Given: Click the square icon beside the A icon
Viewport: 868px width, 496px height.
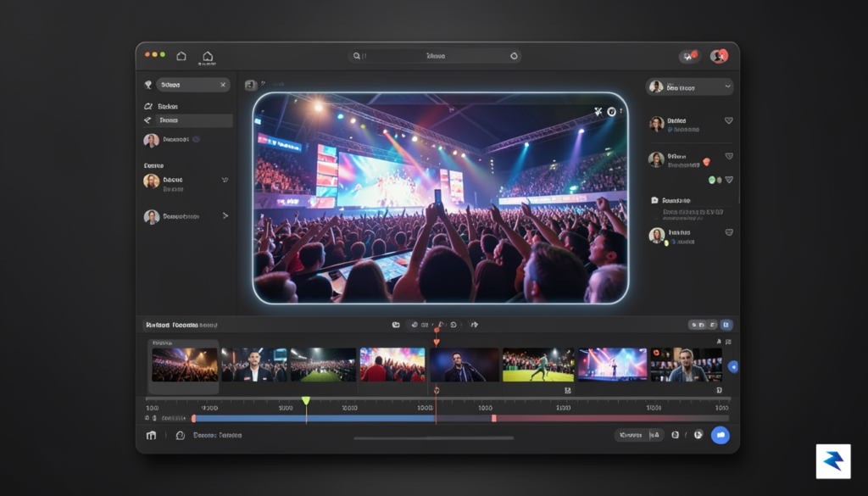Looking at the screenshot, I should (x=728, y=342).
